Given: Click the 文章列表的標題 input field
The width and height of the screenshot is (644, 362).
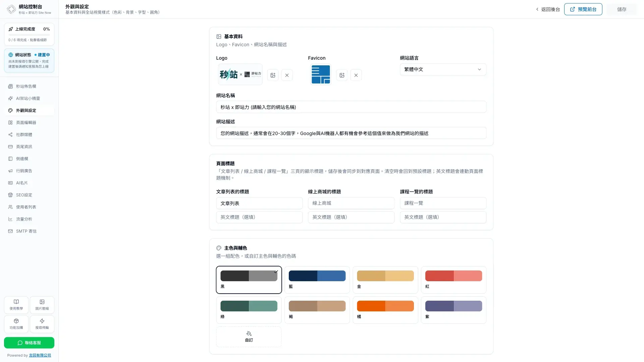Looking at the screenshot, I should point(259,203).
